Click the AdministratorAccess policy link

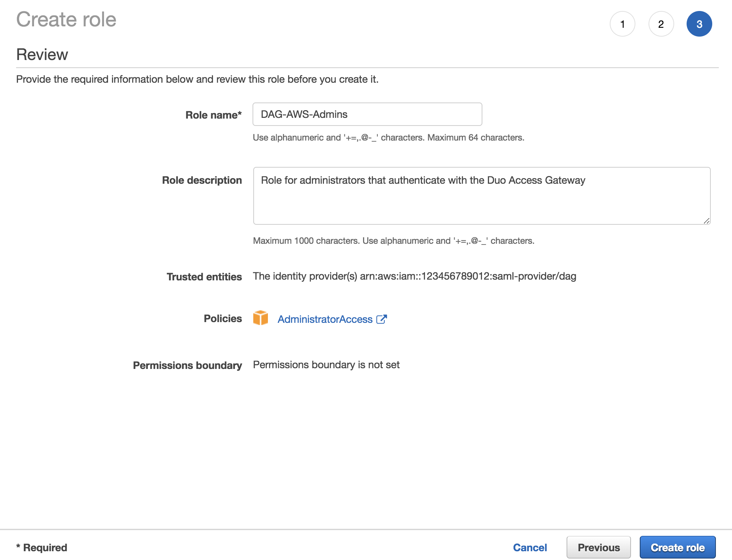tap(325, 319)
